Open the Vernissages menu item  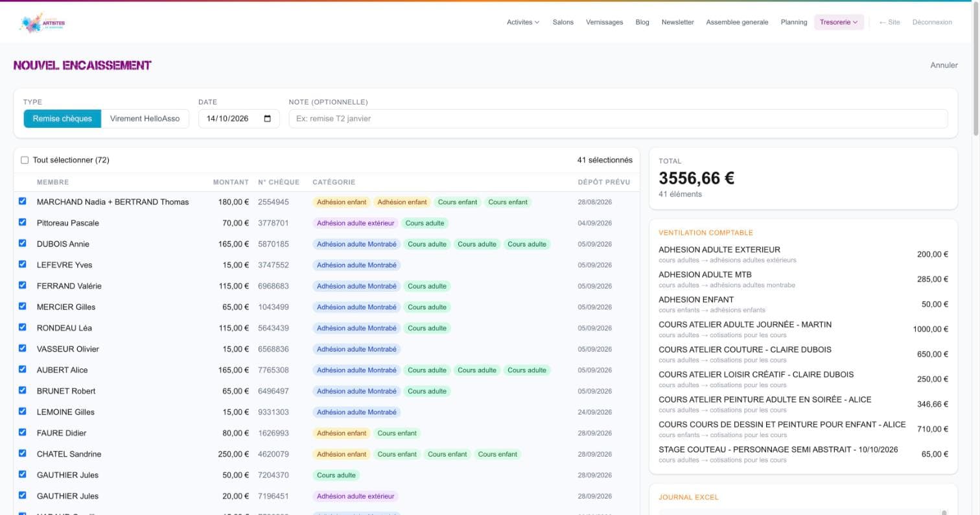coord(604,22)
